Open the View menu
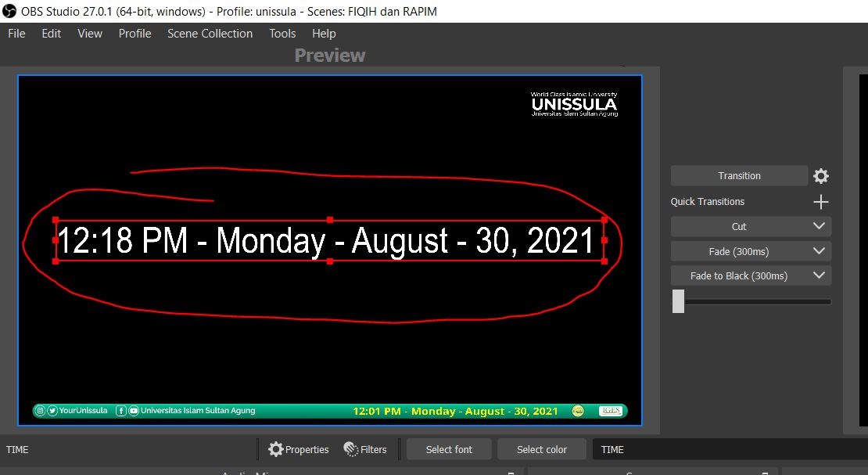Screen dimensions: 868x475 tap(89, 34)
